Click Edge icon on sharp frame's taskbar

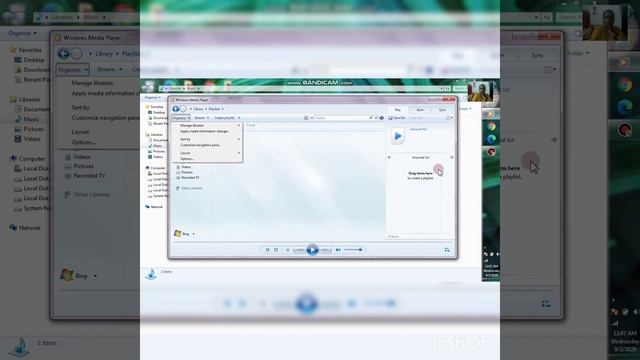[x=491, y=139]
